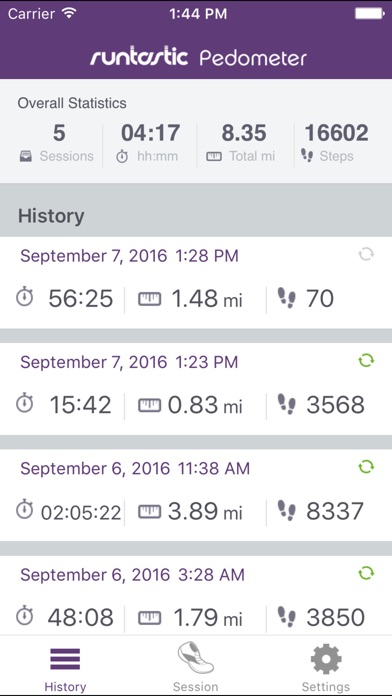Tap the ruler icon beside 1.79 mi
The width and height of the screenshot is (392, 696).
coord(149,618)
